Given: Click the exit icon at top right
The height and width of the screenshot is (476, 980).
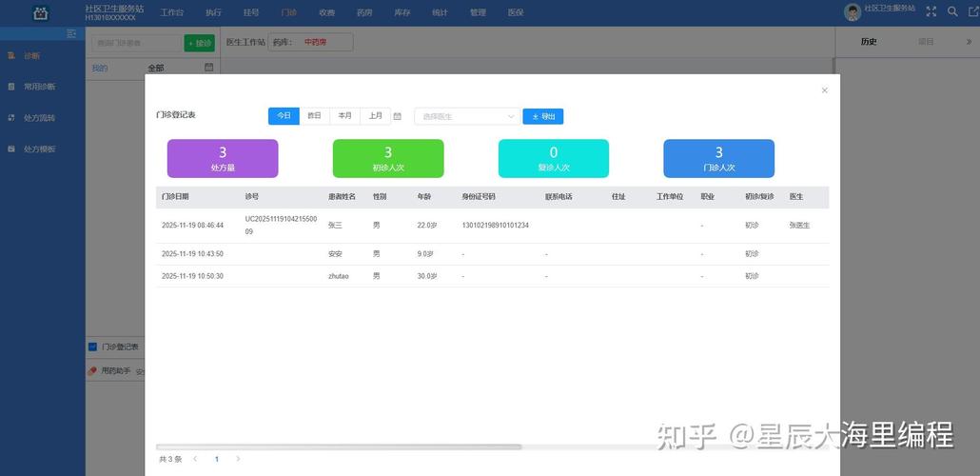Looking at the screenshot, I should (973, 11).
